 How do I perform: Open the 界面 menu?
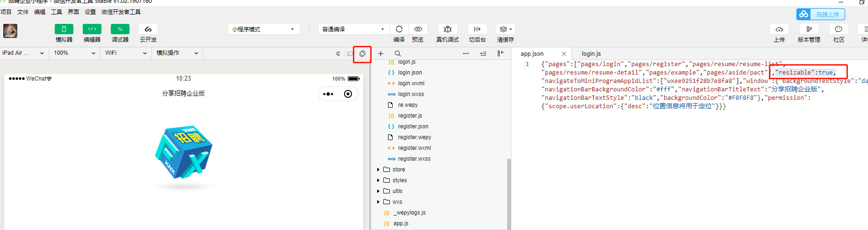pyautogui.click(x=73, y=12)
